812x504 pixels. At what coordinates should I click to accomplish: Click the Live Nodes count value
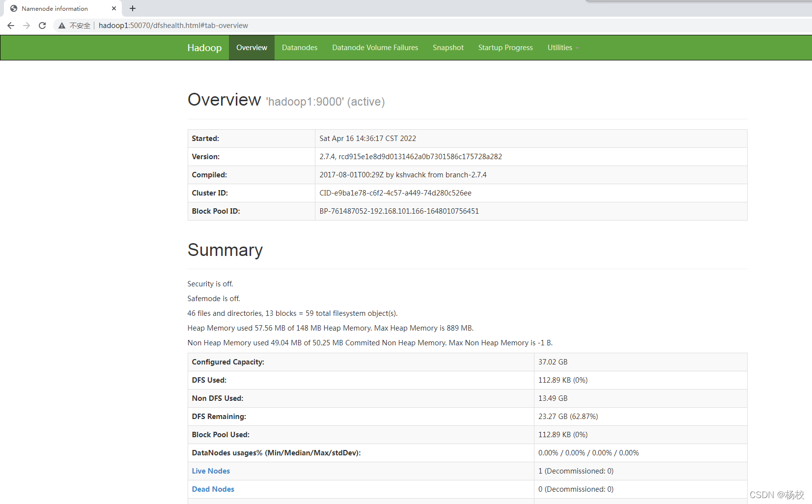576,471
